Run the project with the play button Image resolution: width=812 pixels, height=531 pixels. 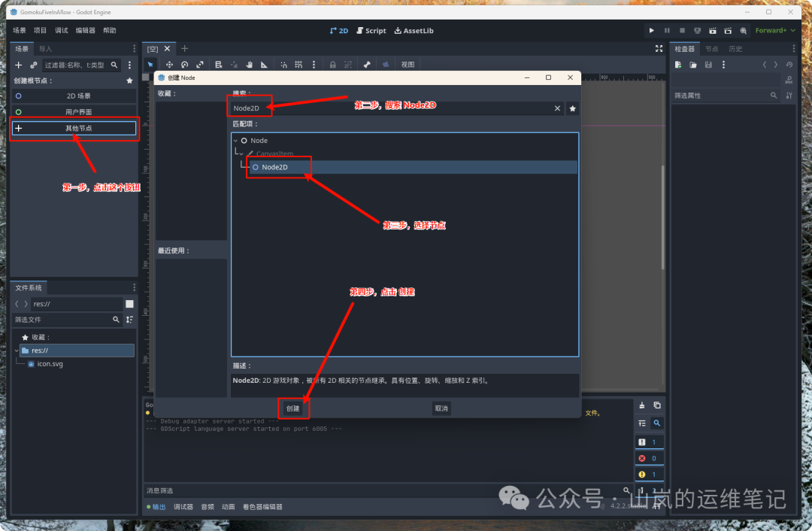[x=651, y=31]
